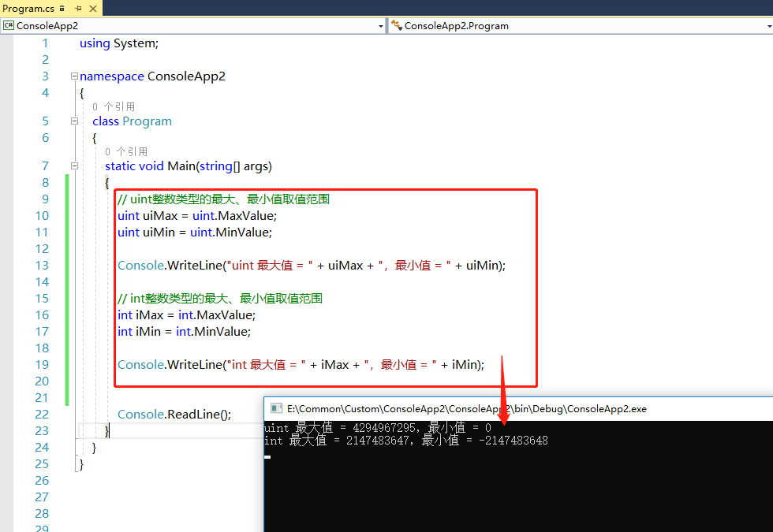Click the class icon beside ConsoleApp2.Program
The height and width of the screenshot is (532, 773).
(x=396, y=26)
